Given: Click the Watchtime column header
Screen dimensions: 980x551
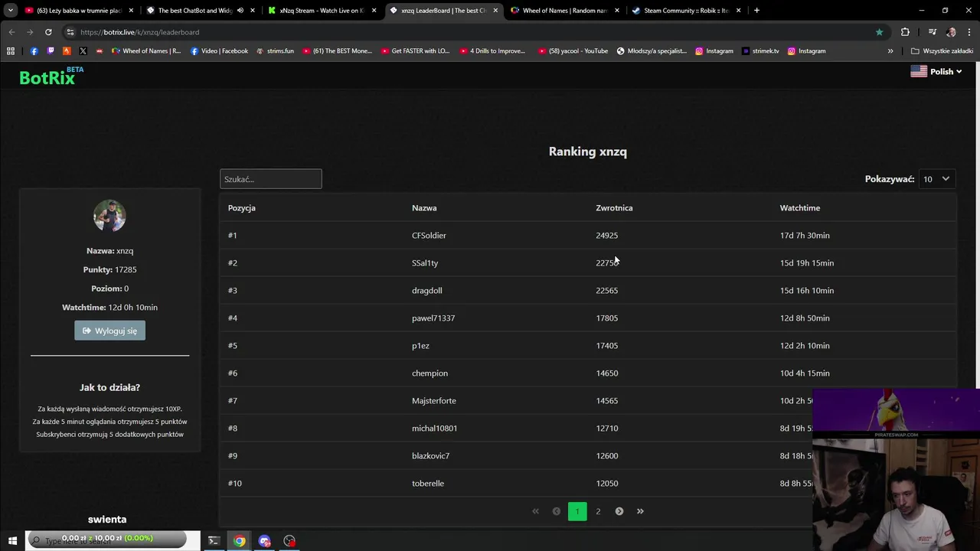Looking at the screenshot, I should click(800, 208).
